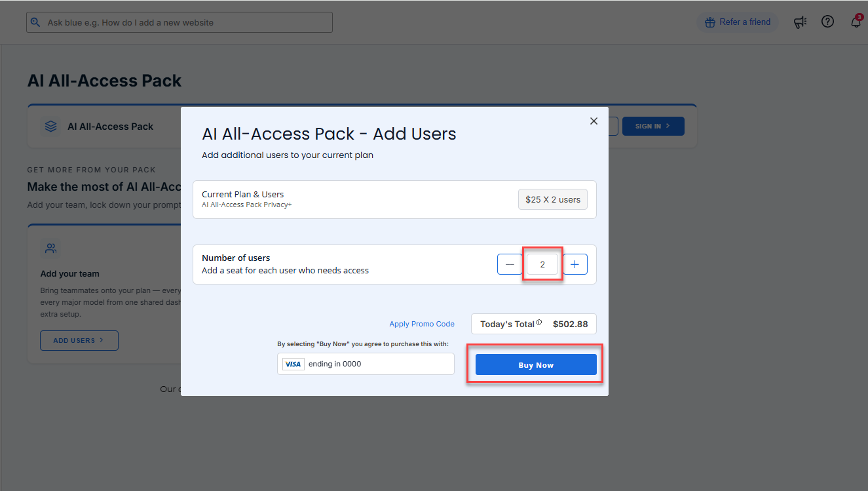This screenshot has width=868, height=491.
Task: Decrease number of users with minus
Action: (x=510, y=264)
